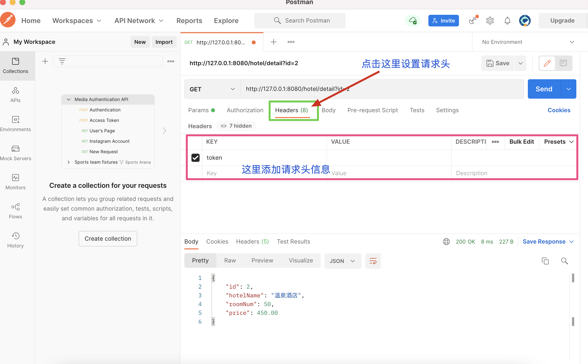Open the Collections sidebar panel

16,66
